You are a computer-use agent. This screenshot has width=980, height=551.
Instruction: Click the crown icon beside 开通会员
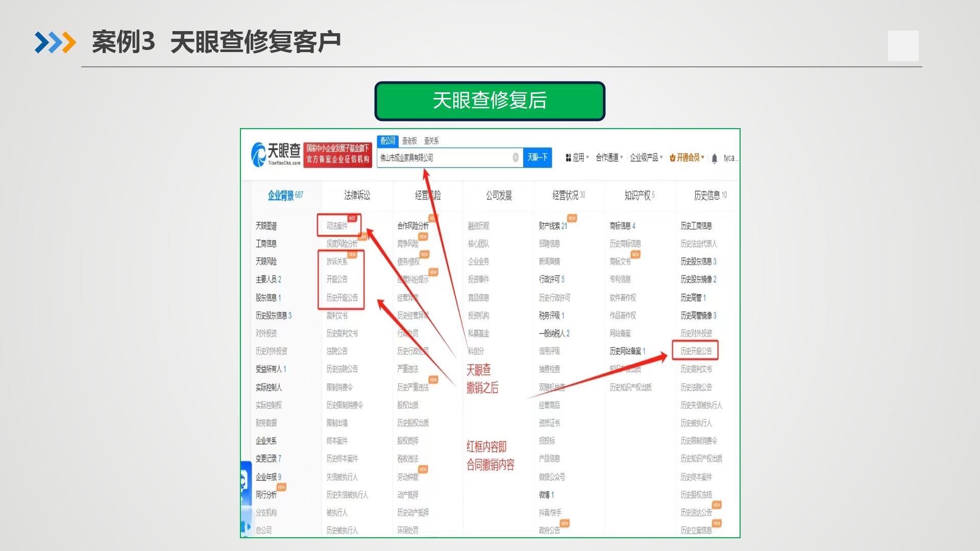pos(672,158)
